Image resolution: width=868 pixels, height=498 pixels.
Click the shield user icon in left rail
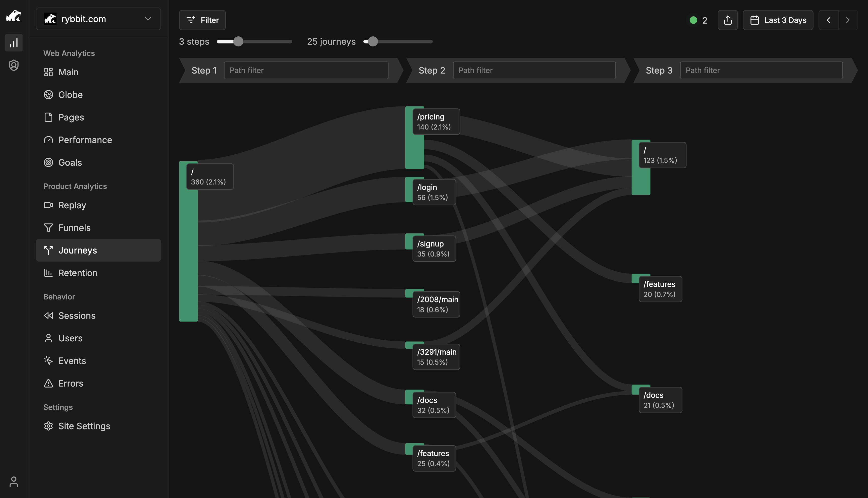[14, 65]
